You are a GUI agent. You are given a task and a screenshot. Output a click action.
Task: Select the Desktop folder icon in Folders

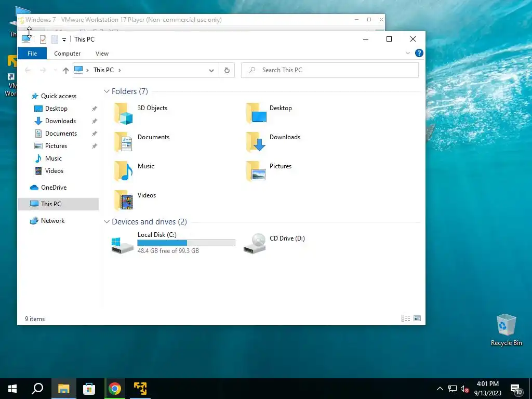256,113
